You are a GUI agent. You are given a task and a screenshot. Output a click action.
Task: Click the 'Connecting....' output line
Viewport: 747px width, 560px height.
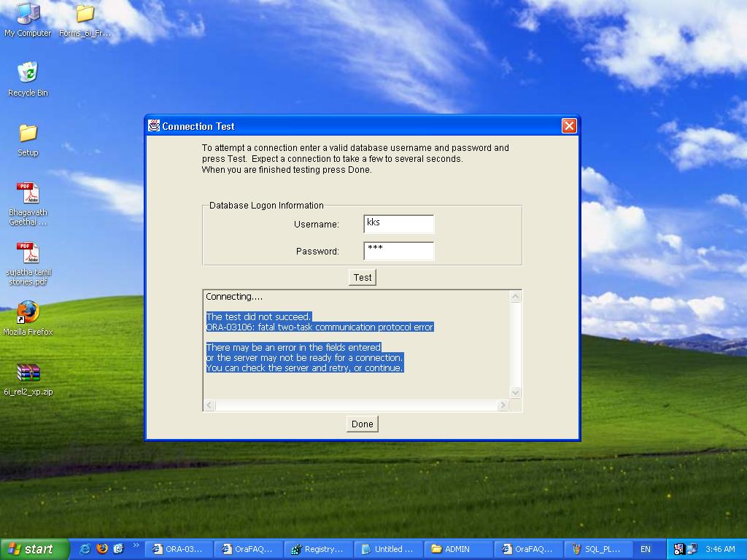(x=234, y=297)
